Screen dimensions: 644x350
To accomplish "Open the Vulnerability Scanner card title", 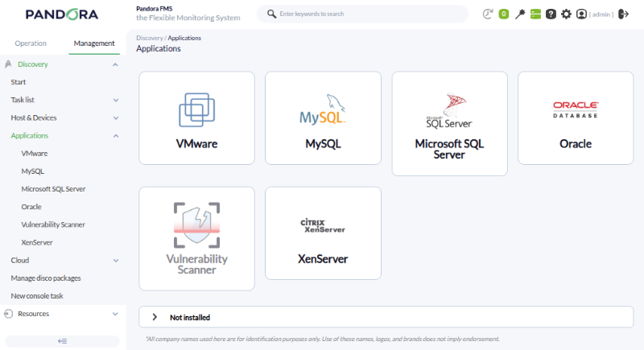I will [196, 264].
